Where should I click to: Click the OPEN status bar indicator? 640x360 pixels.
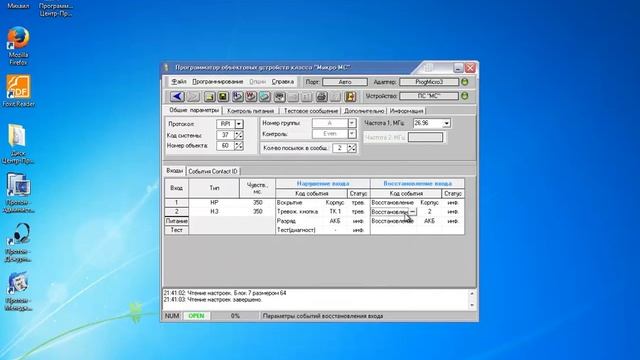pos(196,316)
